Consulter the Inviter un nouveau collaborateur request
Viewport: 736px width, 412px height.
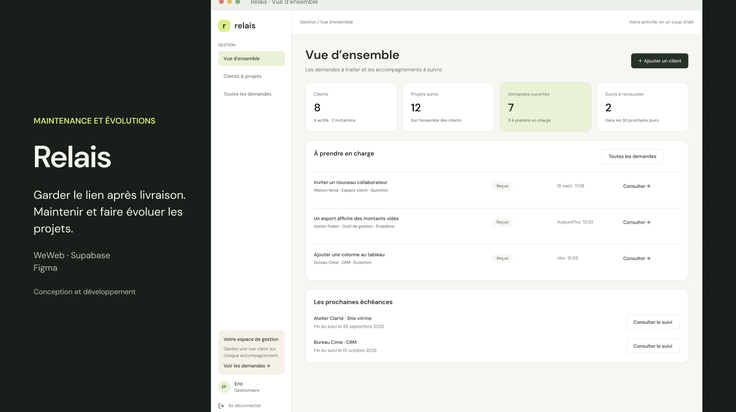click(x=636, y=186)
